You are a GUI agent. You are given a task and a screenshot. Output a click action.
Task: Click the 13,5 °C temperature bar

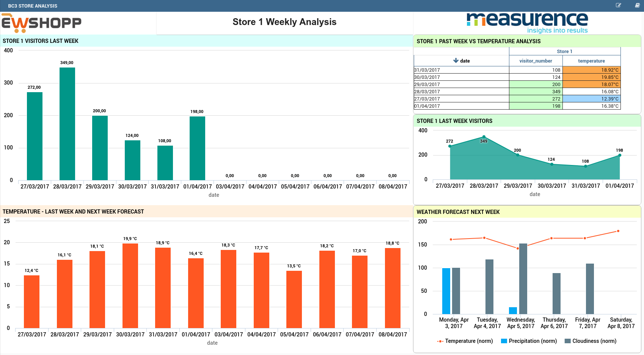point(294,299)
